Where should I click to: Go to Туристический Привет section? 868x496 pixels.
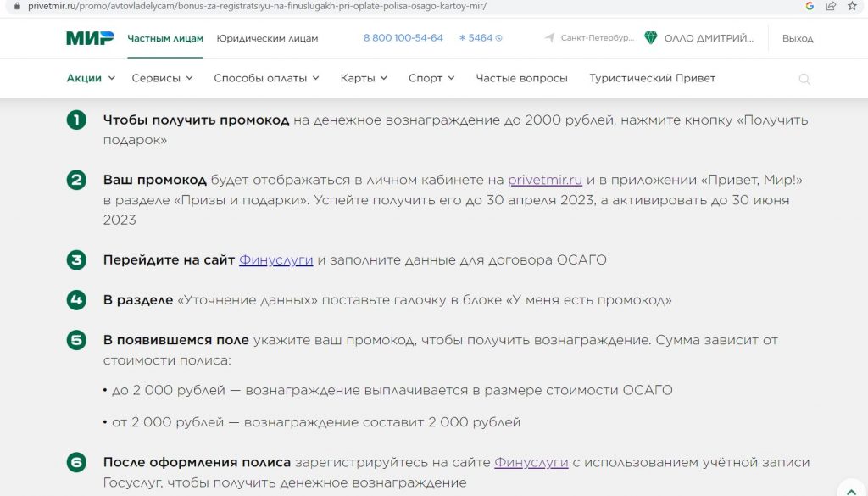coord(652,78)
